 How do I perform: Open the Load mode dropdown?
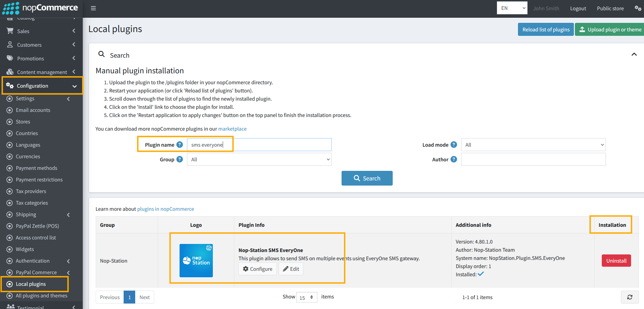(533, 145)
